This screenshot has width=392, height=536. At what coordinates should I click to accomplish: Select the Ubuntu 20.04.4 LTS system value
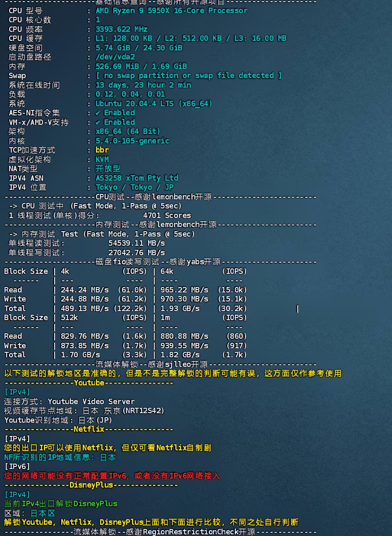point(153,104)
